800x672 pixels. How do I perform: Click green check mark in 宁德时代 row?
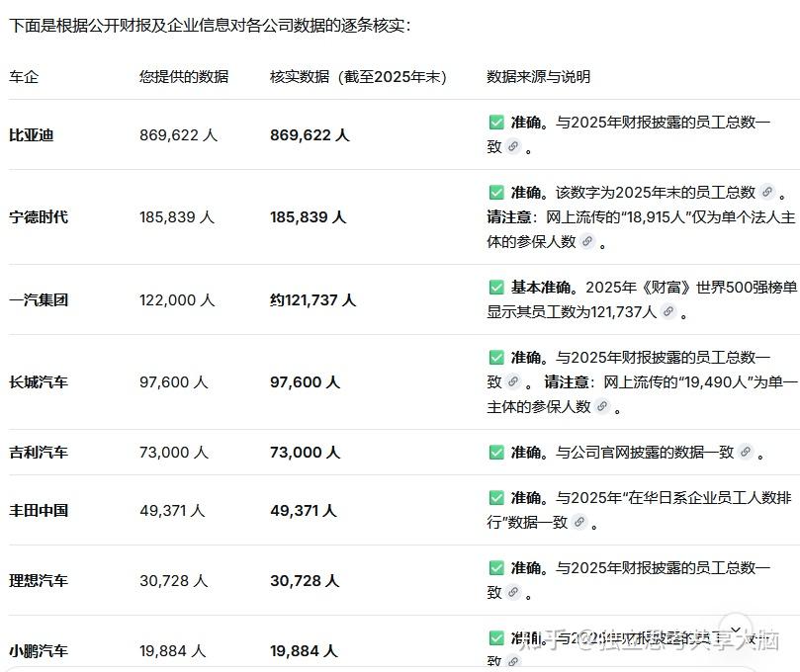496,193
